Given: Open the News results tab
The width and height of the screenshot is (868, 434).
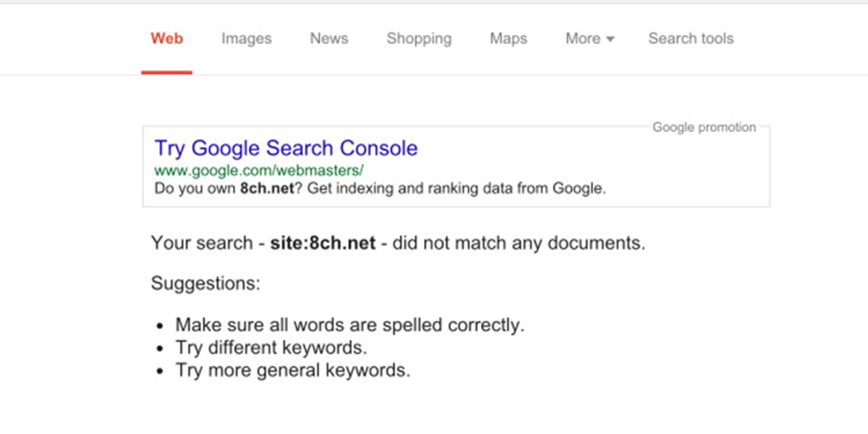Looking at the screenshot, I should tap(329, 39).
